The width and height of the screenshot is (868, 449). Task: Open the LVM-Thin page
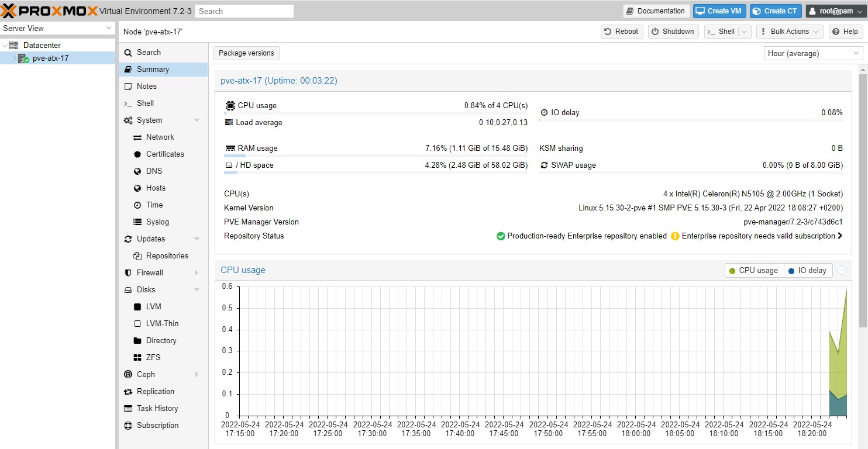click(x=163, y=323)
